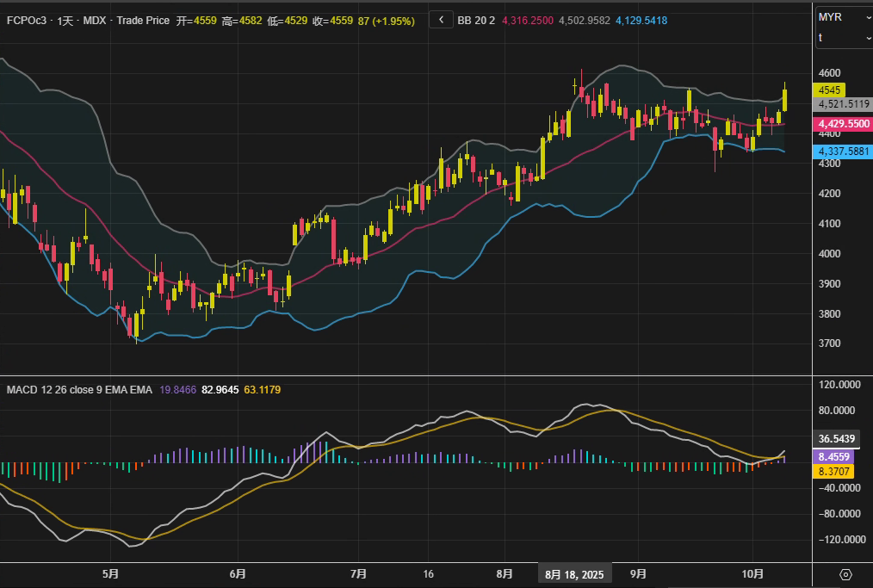873x588 pixels.
Task: Open the MYR currency dropdown
Action: [x=843, y=17]
